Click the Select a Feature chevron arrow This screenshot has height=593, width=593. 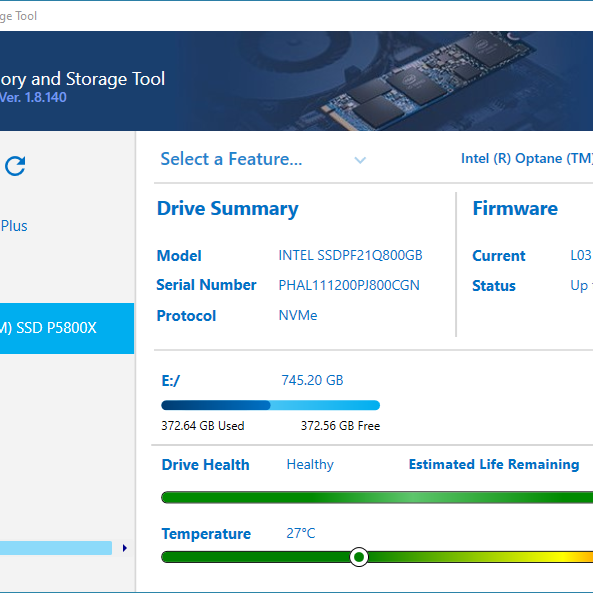[360, 160]
